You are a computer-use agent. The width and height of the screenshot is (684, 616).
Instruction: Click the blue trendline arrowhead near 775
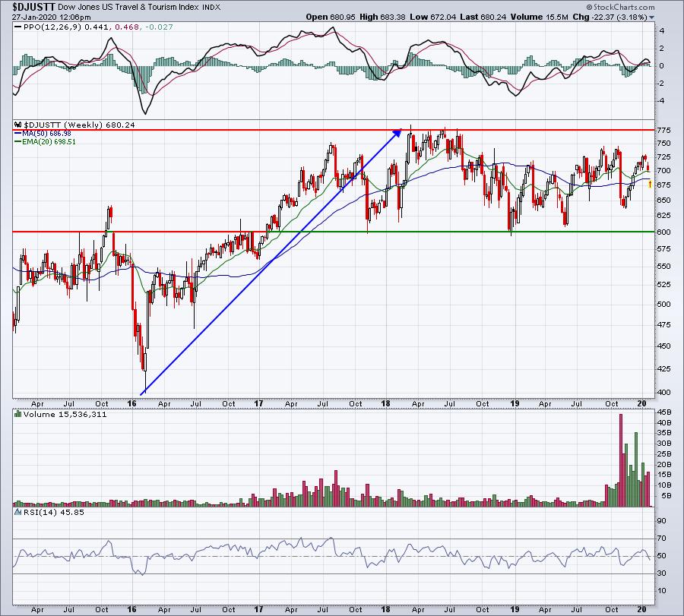[397, 132]
